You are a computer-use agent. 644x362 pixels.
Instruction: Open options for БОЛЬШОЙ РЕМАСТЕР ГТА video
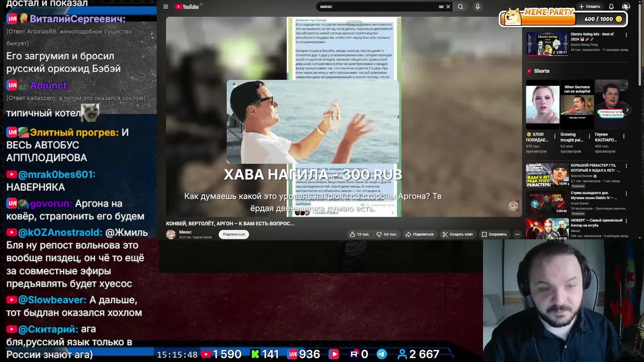click(x=626, y=166)
